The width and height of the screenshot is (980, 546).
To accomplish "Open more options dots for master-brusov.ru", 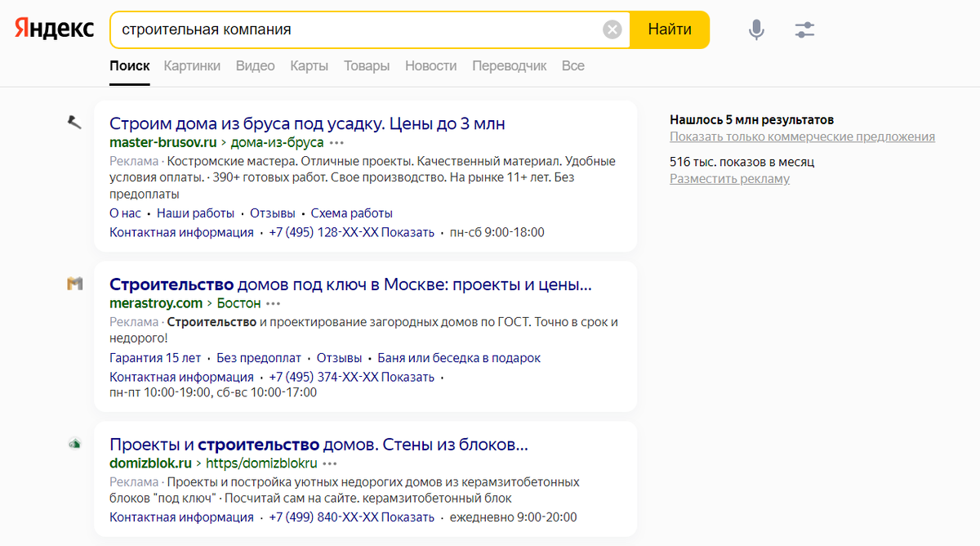I will pyautogui.click(x=337, y=143).
